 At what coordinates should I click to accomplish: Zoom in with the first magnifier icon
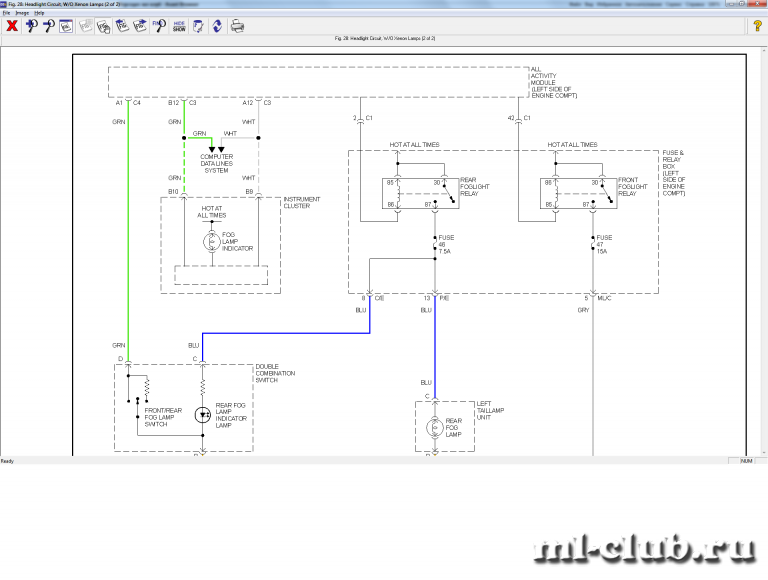[x=31, y=26]
